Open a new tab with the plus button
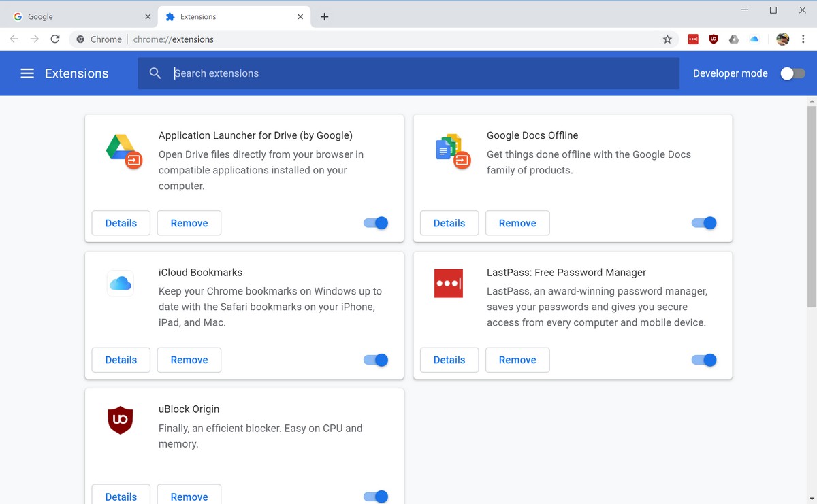 (x=325, y=16)
